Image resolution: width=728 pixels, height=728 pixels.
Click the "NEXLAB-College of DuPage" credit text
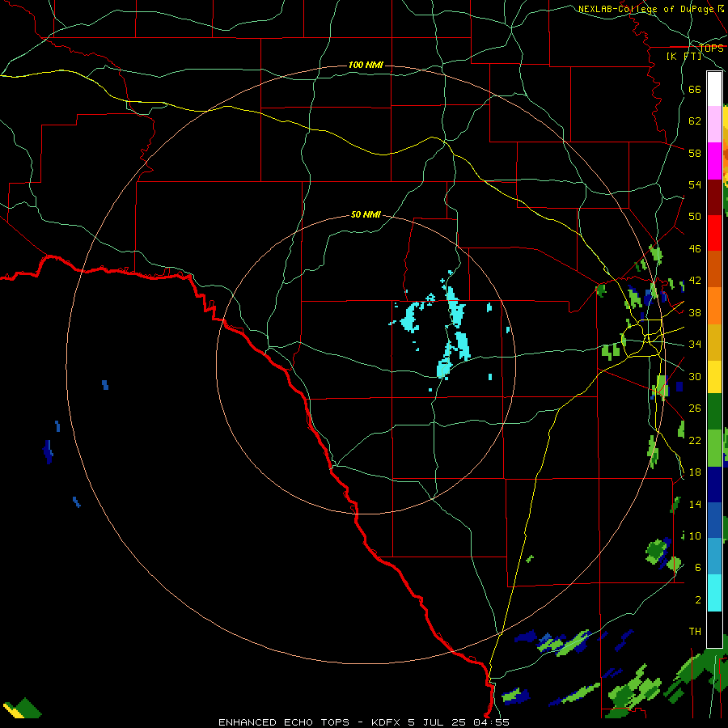(646, 9)
